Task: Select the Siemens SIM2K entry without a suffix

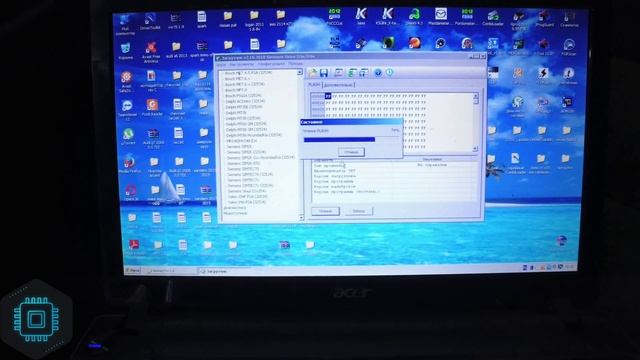Action: tap(239, 146)
